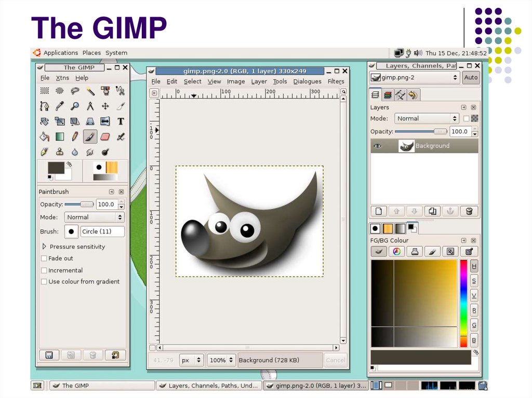This screenshot has height=398, width=532.
Task: Open the Places menu in top panel
Action: 91,53
